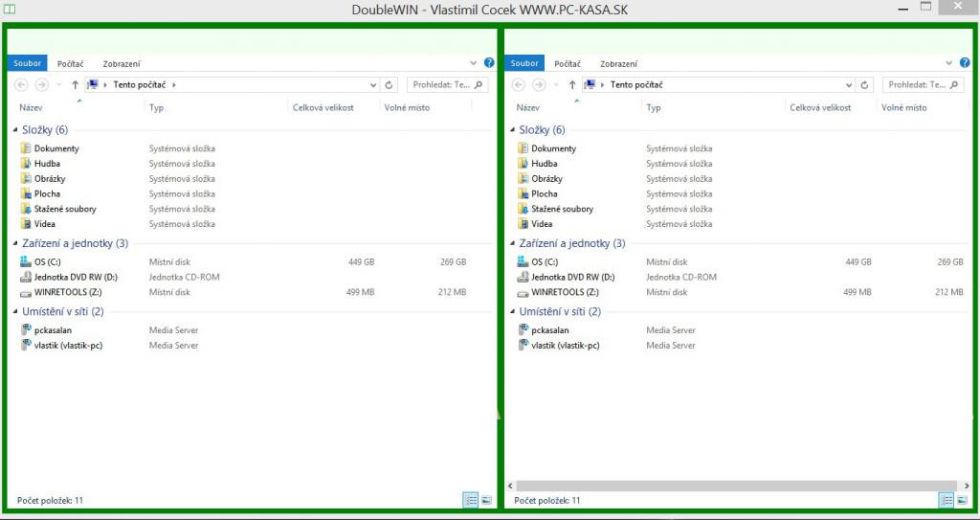Refresh the left pane address bar
This screenshot has height=520, width=980.
(x=389, y=85)
